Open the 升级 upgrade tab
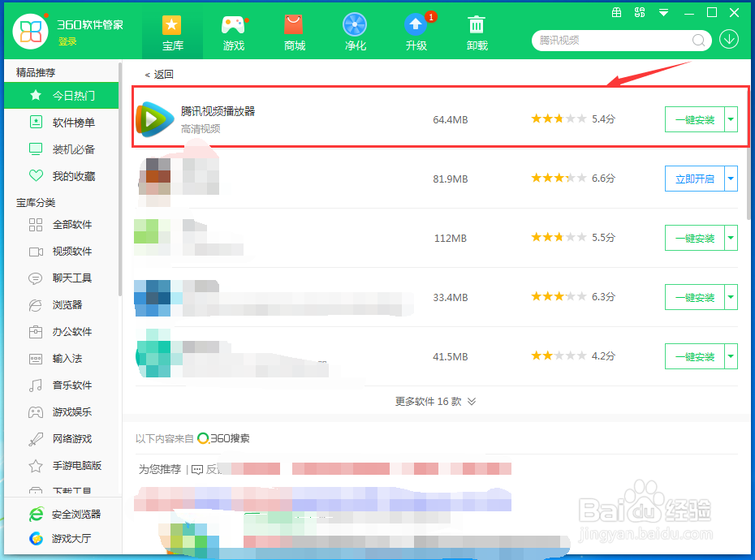This screenshot has width=755, height=560. pos(416,33)
